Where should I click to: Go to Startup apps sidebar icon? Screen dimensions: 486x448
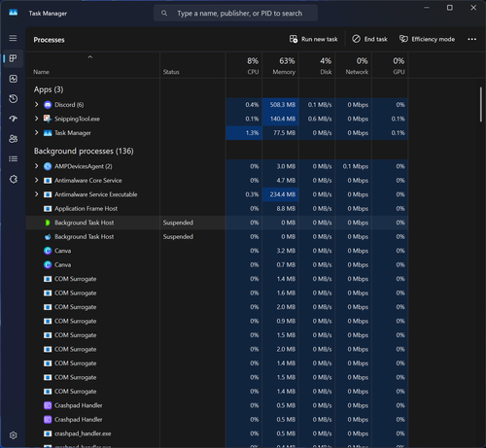pos(13,119)
